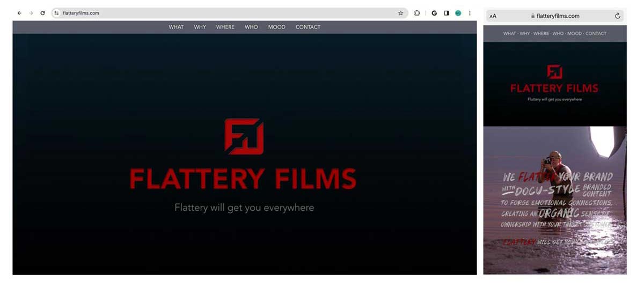Go to the WHAT section in desktop nav
Viewport: 644px width, 287px height.
[x=176, y=27]
